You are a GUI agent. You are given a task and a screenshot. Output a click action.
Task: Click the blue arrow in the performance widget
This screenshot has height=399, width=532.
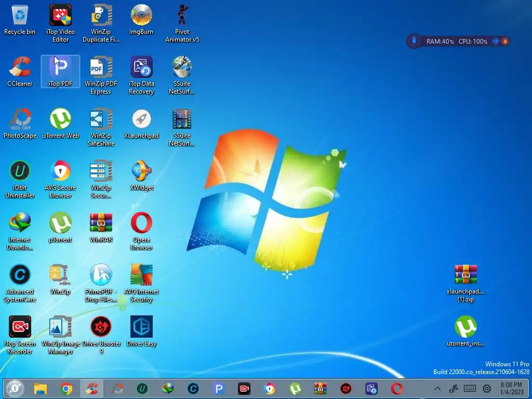pyautogui.click(x=495, y=41)
